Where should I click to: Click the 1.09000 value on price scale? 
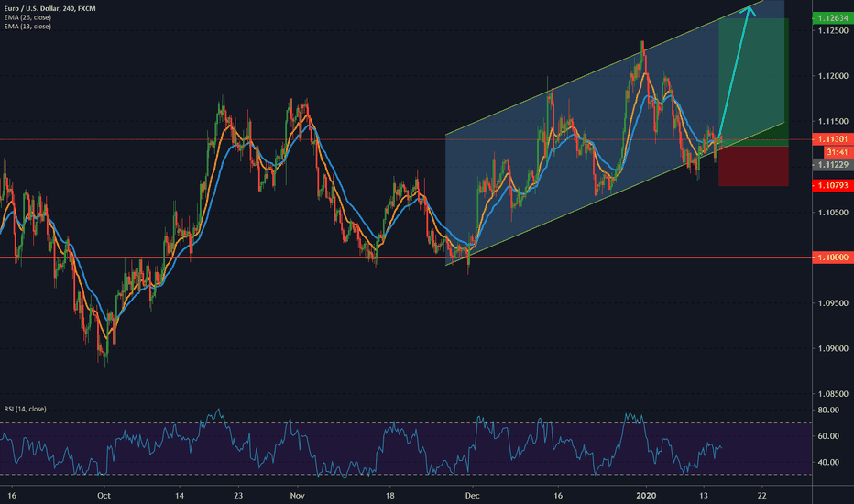pyautogui.click(x=830, y=349)
